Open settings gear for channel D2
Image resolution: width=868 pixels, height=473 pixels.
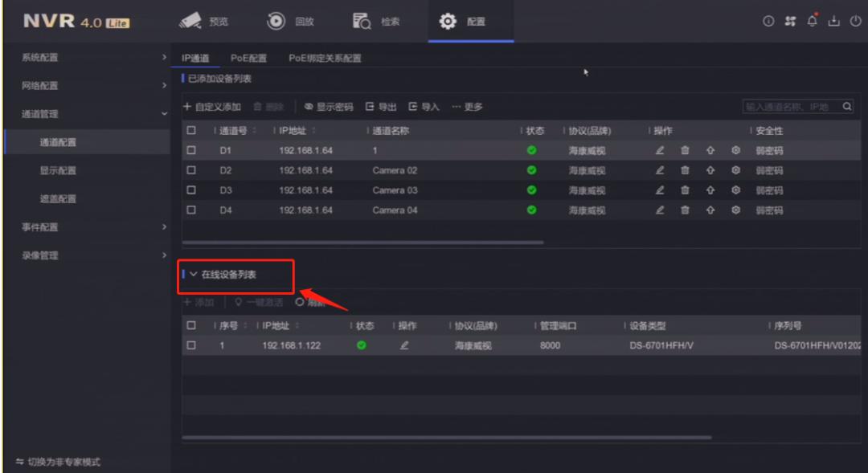734,169
